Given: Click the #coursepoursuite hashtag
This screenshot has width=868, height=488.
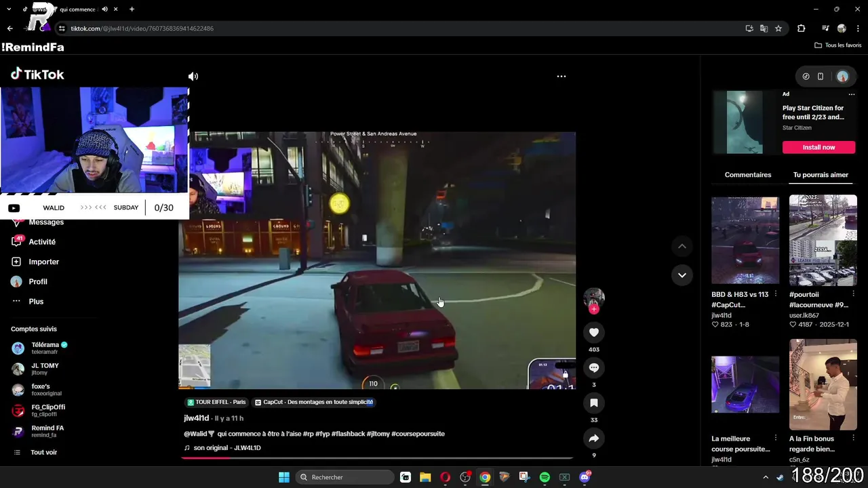Looking at the screenshot, I should 418,434.
